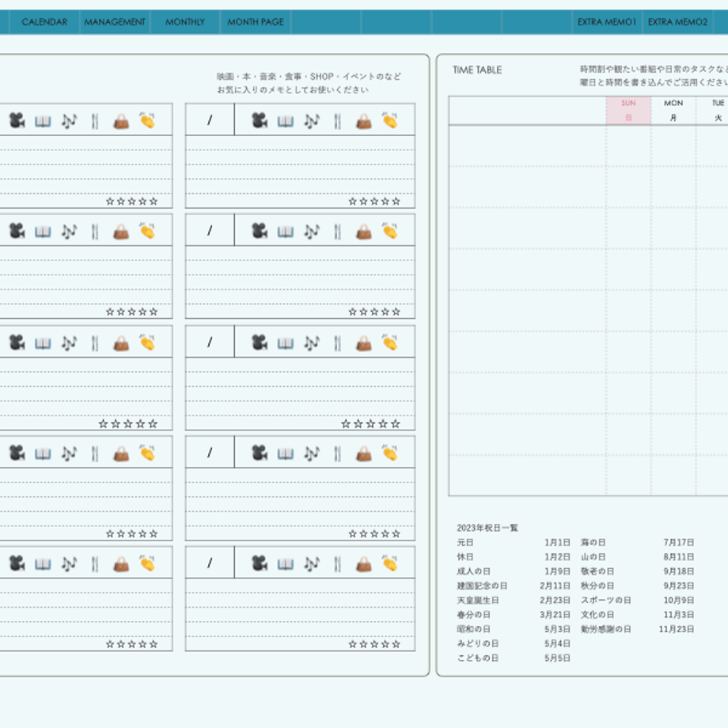Select handbag icon in fifth left-column card
The width and height of the screenshot is (728, 728).
click(x=121, y=563)
